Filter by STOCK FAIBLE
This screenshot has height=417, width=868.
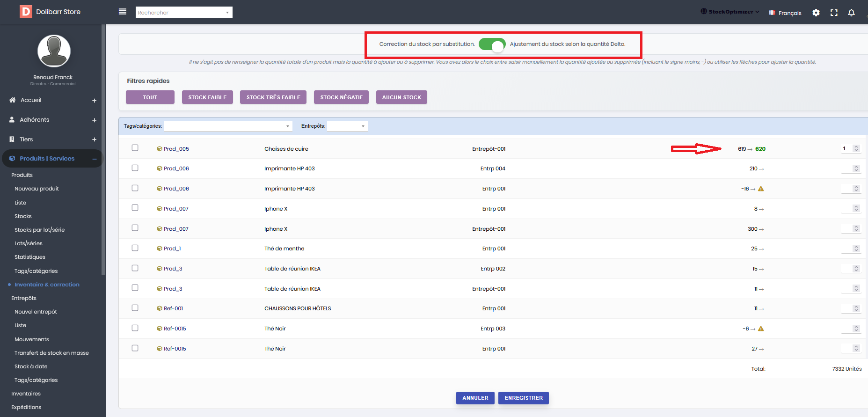[x=207, y=97]
